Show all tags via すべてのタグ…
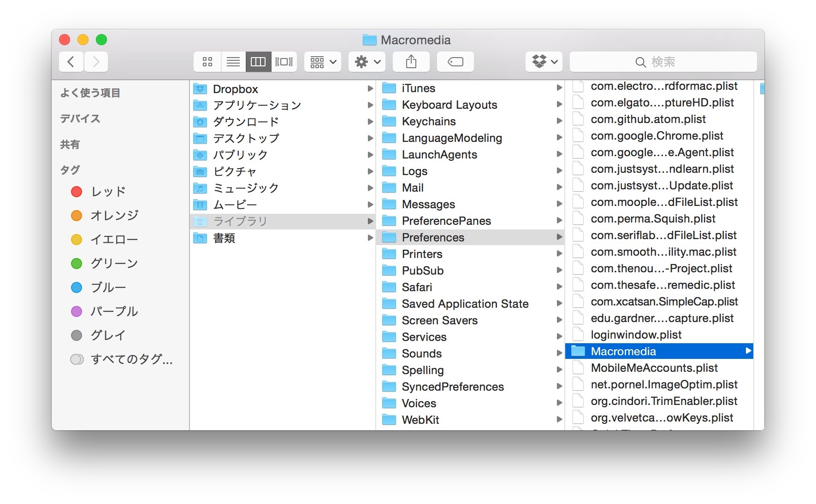The image size is (816, 504). 122,359
